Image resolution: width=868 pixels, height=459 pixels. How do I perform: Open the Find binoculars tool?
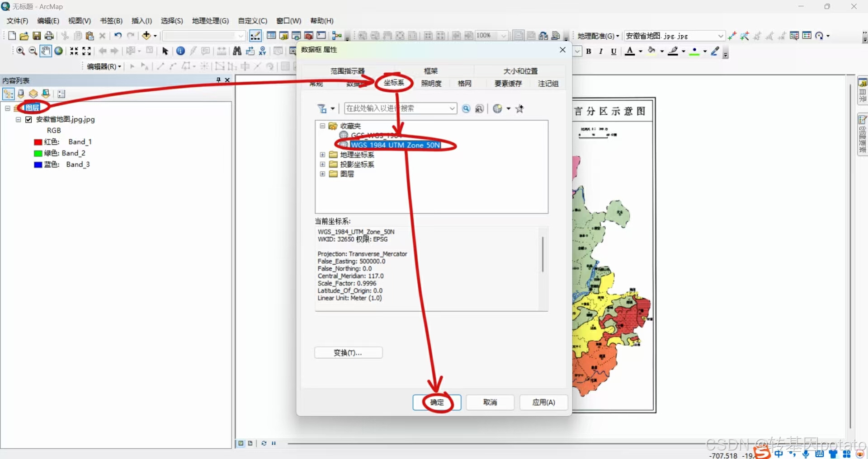tap(237, 51)
